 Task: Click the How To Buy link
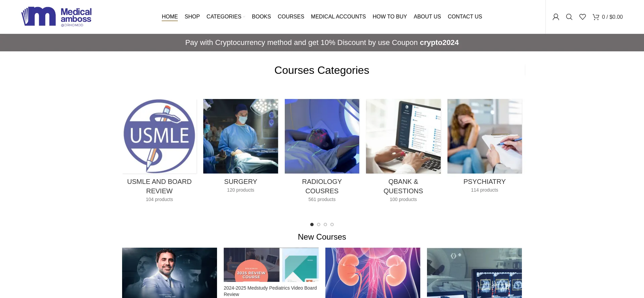(390, 16)
